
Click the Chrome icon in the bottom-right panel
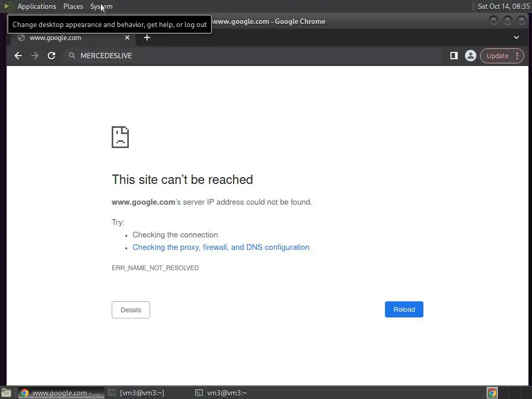pos(492,393)
